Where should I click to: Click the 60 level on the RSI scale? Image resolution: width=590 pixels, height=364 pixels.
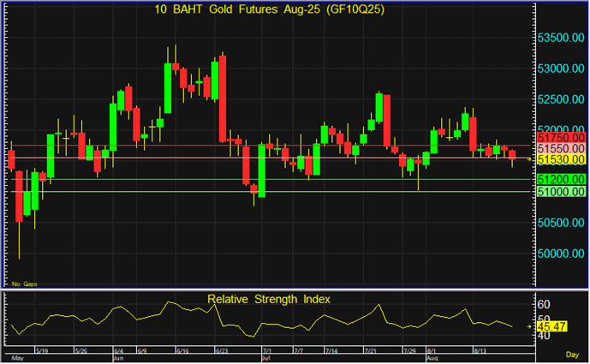click(x=543, y=304)
